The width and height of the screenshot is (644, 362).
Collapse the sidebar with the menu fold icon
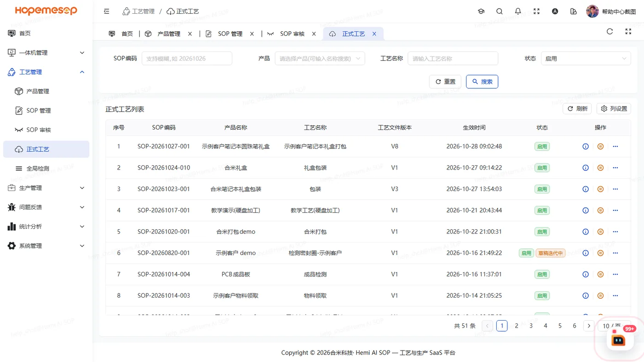[107, 11]
